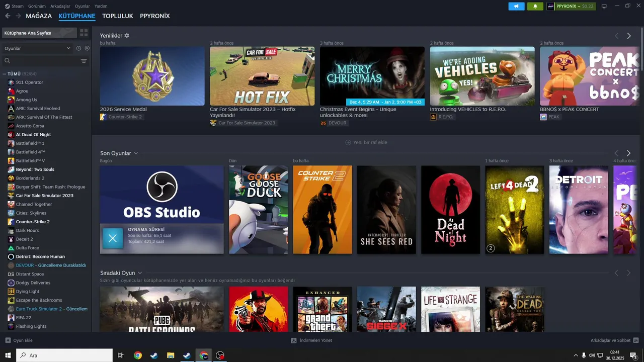Click Yeni bir raf ekle

(x=366, y=142)
